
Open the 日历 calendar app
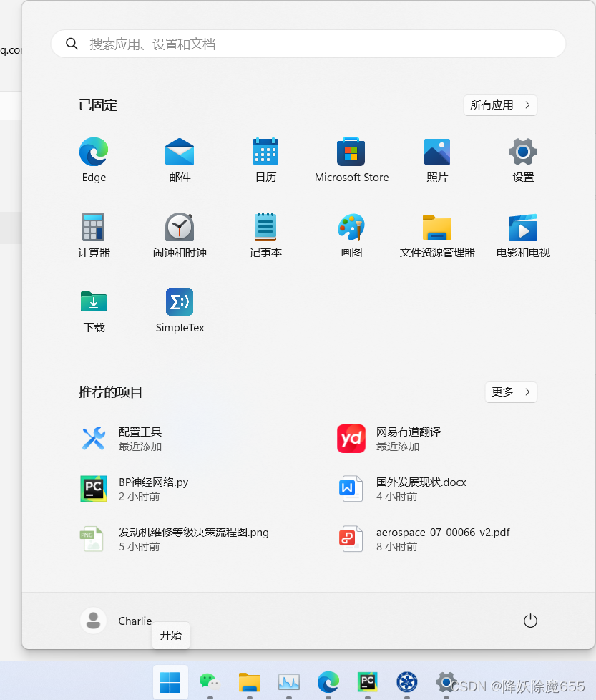(x=265, y=160)
